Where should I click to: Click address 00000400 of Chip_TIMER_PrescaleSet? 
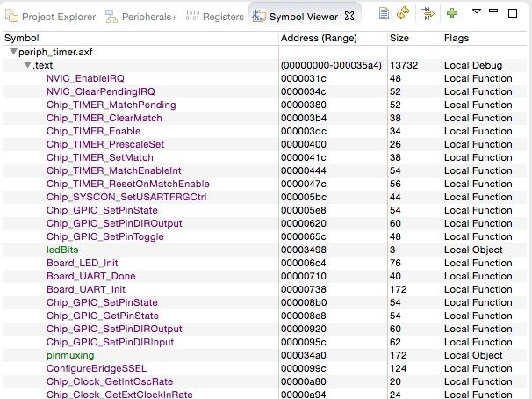(304, 144)
